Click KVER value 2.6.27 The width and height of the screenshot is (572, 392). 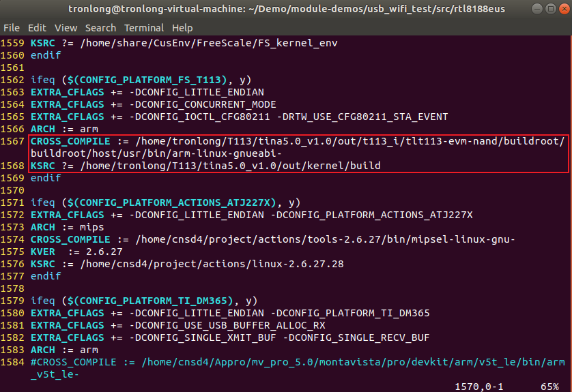(104, 252)
